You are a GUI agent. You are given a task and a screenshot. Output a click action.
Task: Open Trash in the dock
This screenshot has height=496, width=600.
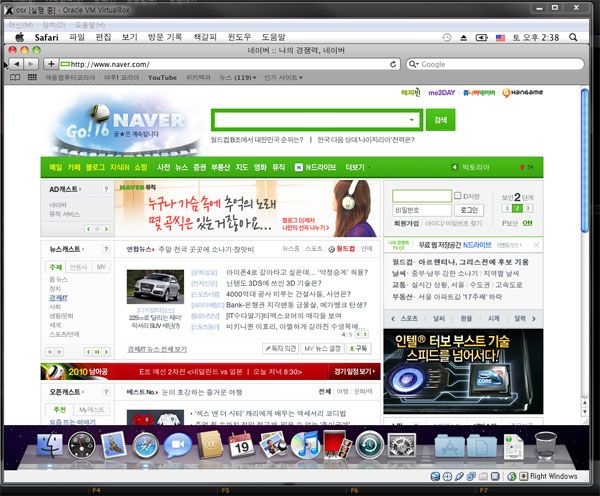(545, 445)
